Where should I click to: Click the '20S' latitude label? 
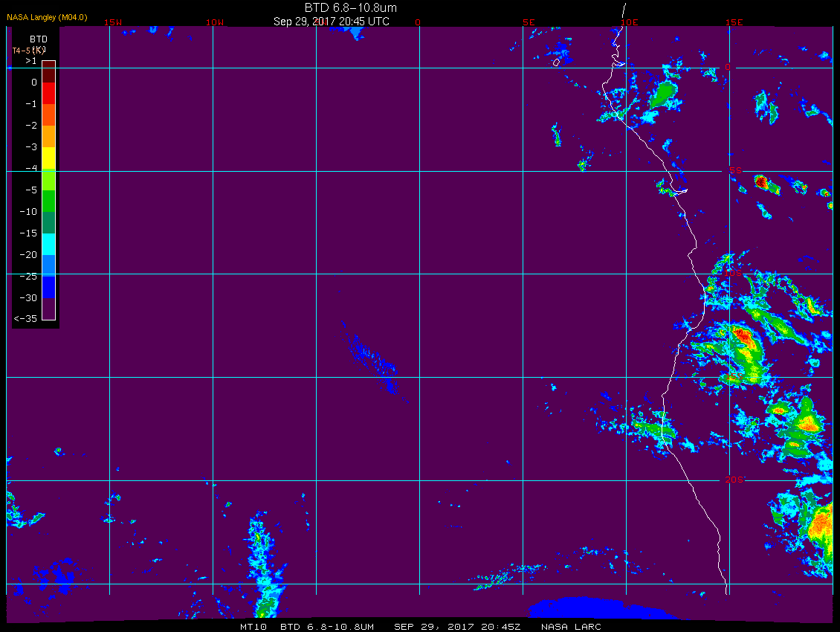734,480
